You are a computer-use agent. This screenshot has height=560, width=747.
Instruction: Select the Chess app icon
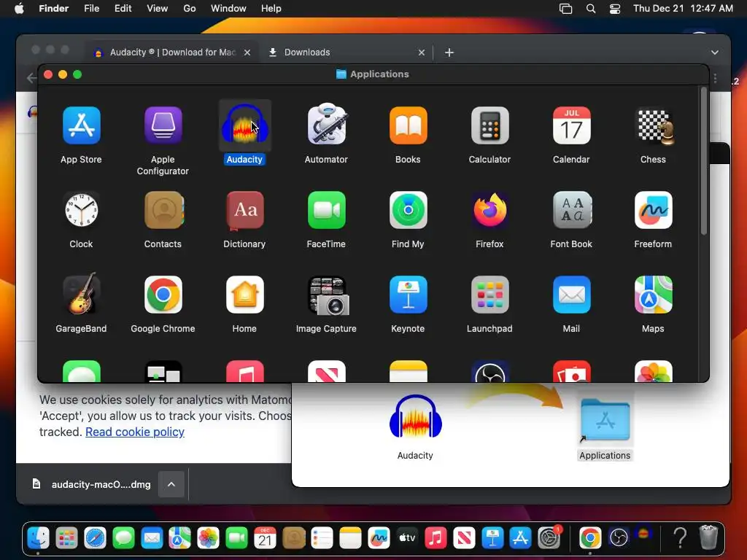656,126
